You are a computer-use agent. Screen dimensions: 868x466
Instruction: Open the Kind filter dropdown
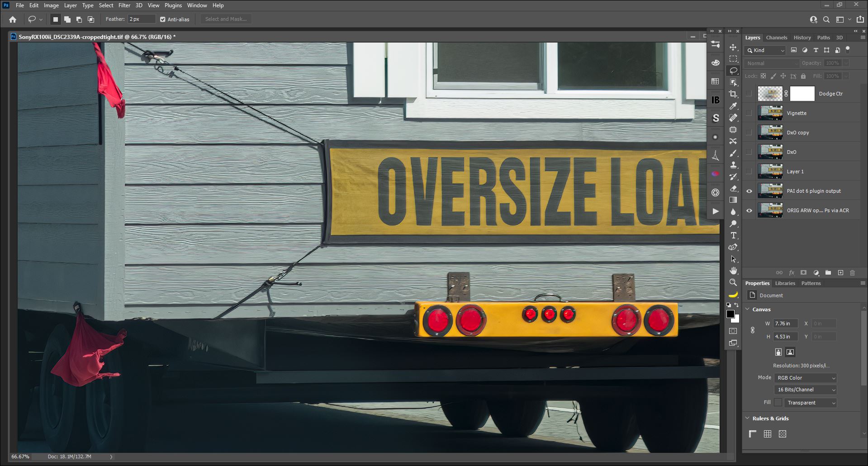(x=765, y=50)
